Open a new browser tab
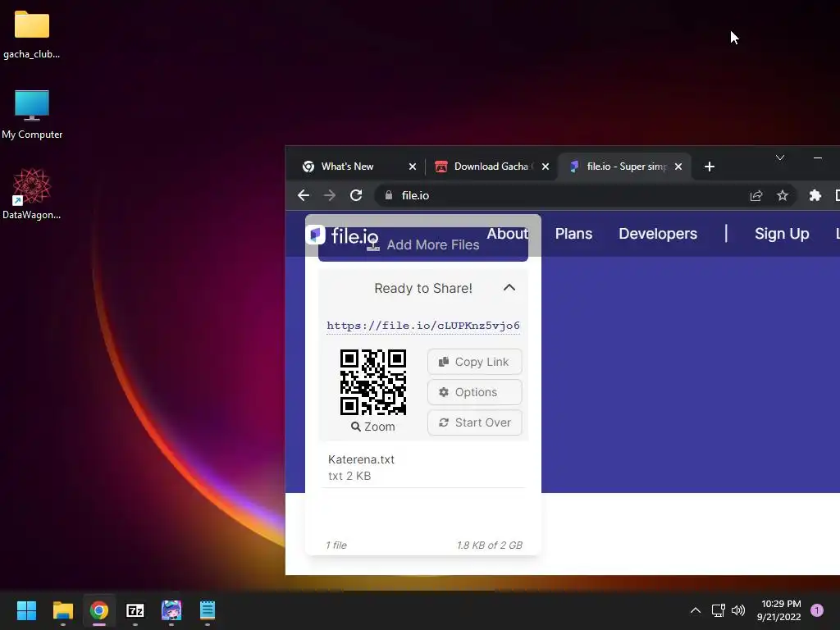The image size is (840, 630). pos(710,167)
